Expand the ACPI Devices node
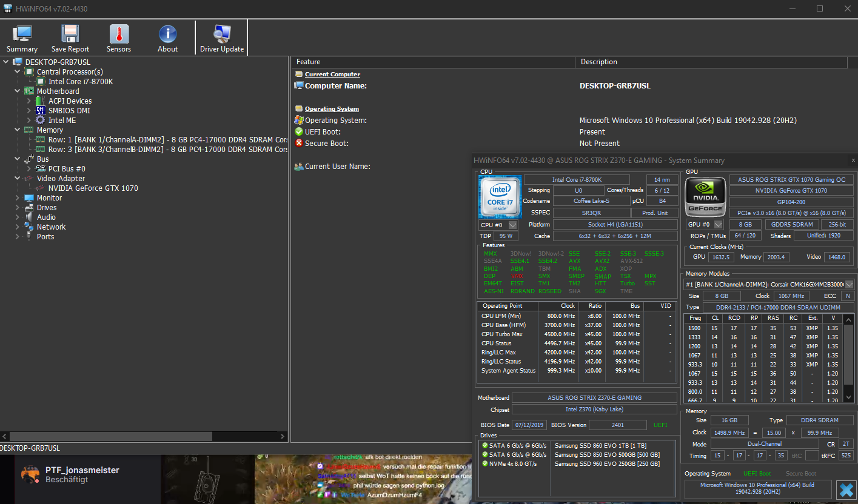 (28, 101)
